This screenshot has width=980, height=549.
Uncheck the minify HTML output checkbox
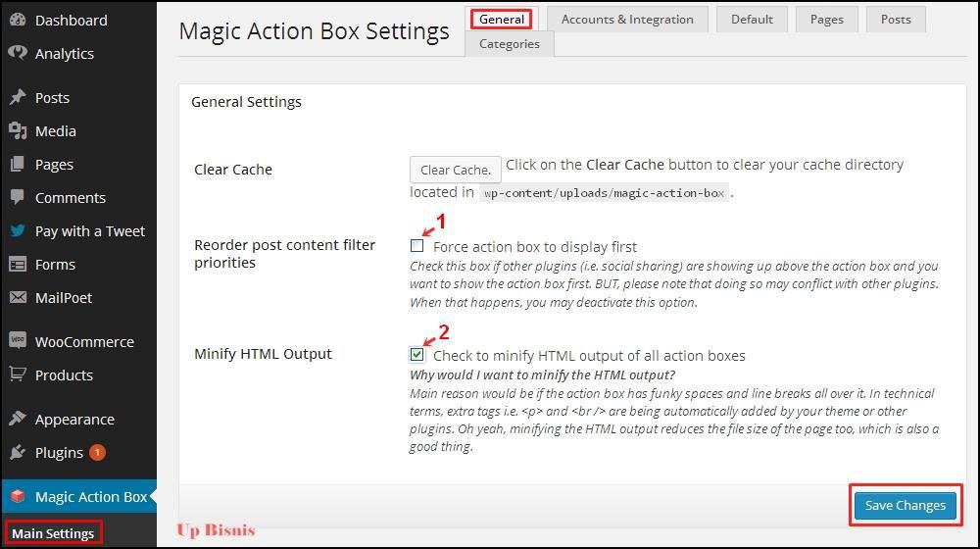(416, 355)
